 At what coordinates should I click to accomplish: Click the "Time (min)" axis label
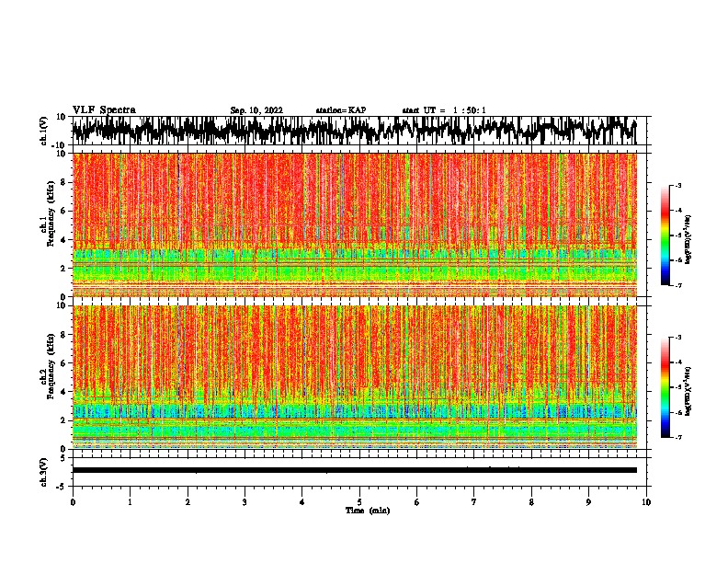pyautogui.click(x=368, y=511)
